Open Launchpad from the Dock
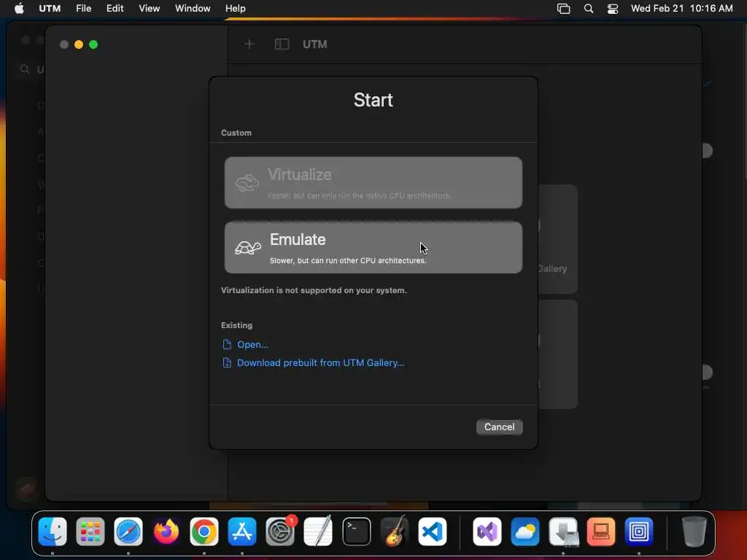Screen dimensions: 747x560 (x=90, y=532)
